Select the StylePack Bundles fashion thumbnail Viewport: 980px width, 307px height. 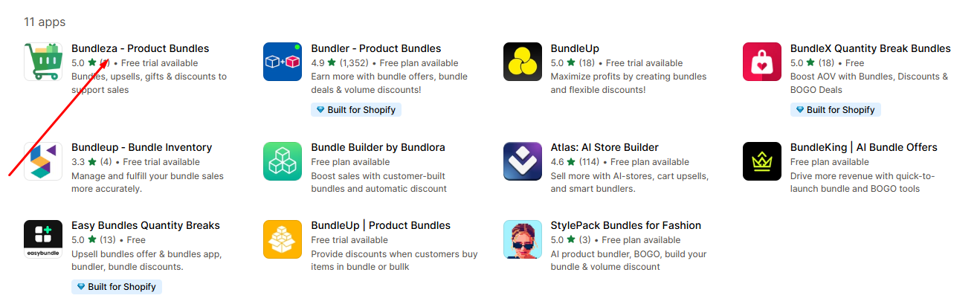(x=523, y=239)
